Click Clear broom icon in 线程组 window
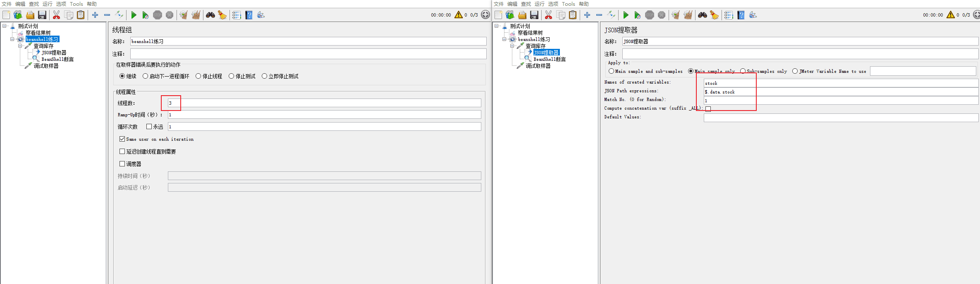 point(184,15)
